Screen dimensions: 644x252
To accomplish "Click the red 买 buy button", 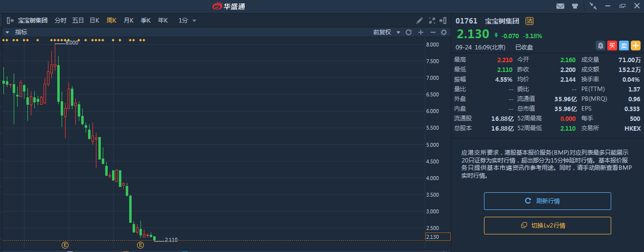I will pos(612,46).
